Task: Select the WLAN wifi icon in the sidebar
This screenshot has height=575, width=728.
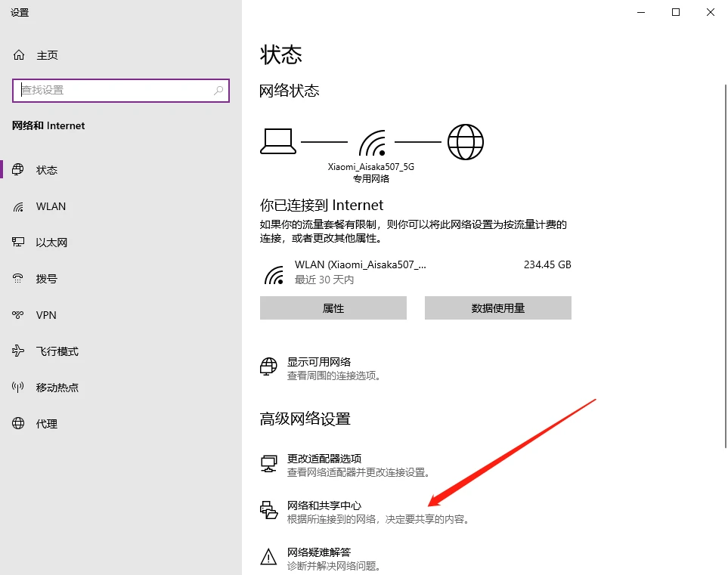Action: (x=19, y=206)
